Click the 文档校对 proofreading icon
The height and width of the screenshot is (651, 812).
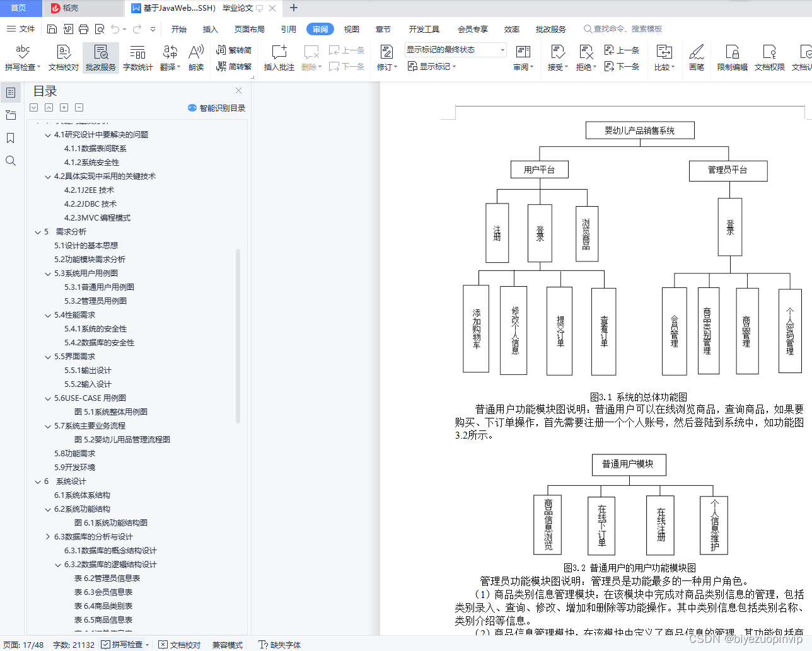pos(64,57)
